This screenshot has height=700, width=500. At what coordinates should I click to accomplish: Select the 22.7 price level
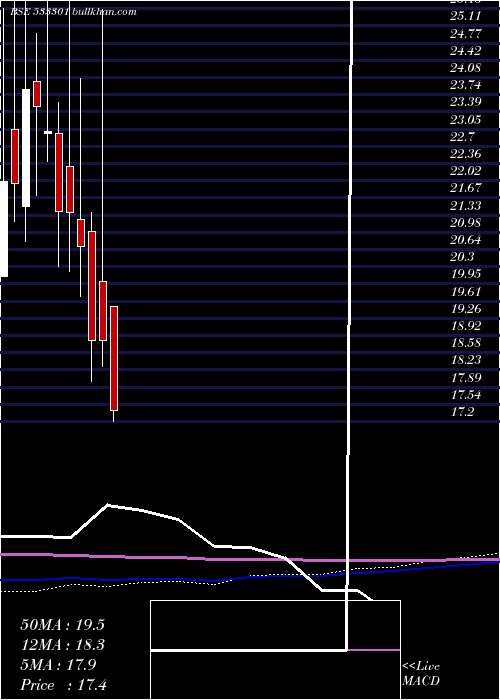462,137
